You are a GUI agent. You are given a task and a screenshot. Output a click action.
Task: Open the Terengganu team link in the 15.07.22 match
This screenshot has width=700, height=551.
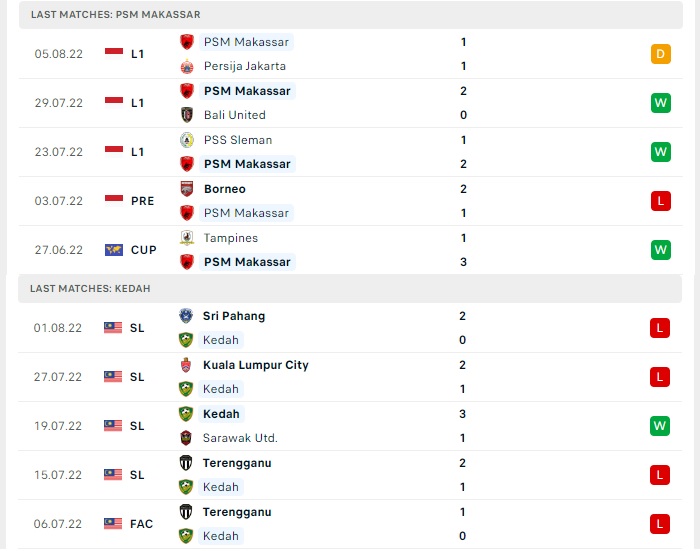[x=237, y=463]
